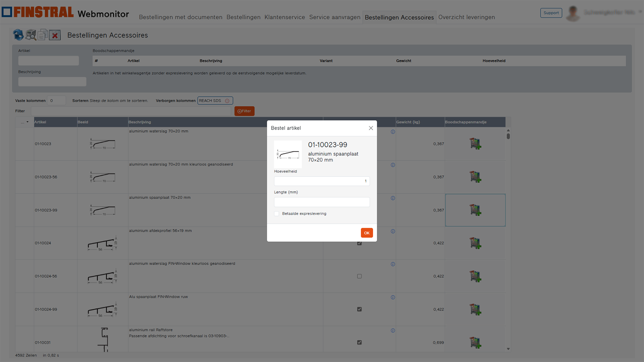
Task: Click the Support button
Action: point(551,13)
